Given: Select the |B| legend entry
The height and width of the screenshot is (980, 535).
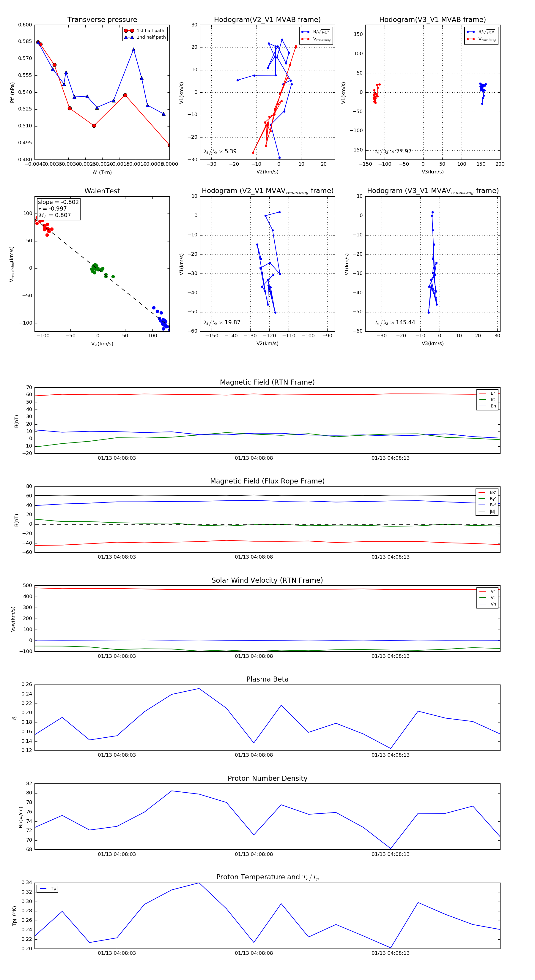Looking at the screenshot, I should click(487, 511).
